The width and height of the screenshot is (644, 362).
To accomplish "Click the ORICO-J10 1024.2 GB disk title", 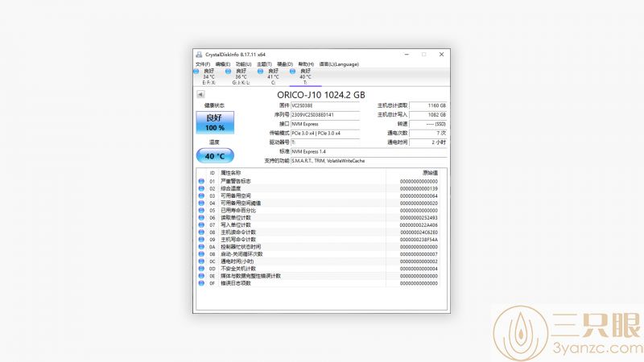I will pos(320,95).
